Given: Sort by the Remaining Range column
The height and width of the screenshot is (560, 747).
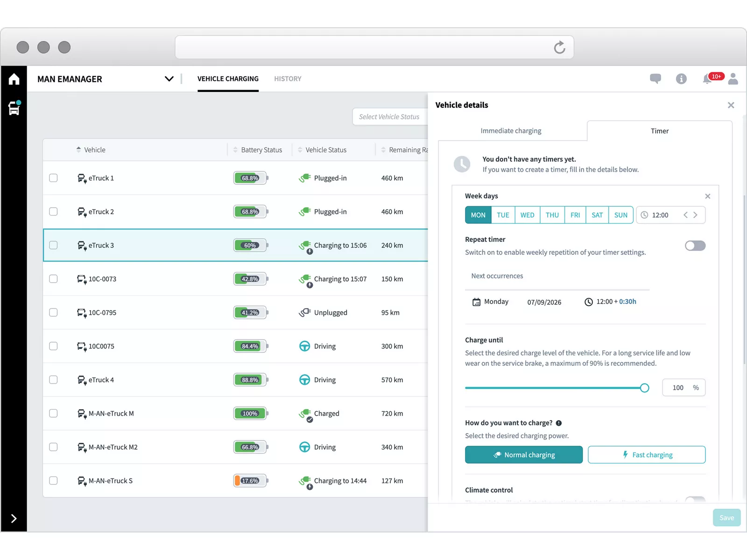Looking at the screenshot, I should [x=404, y=150].
